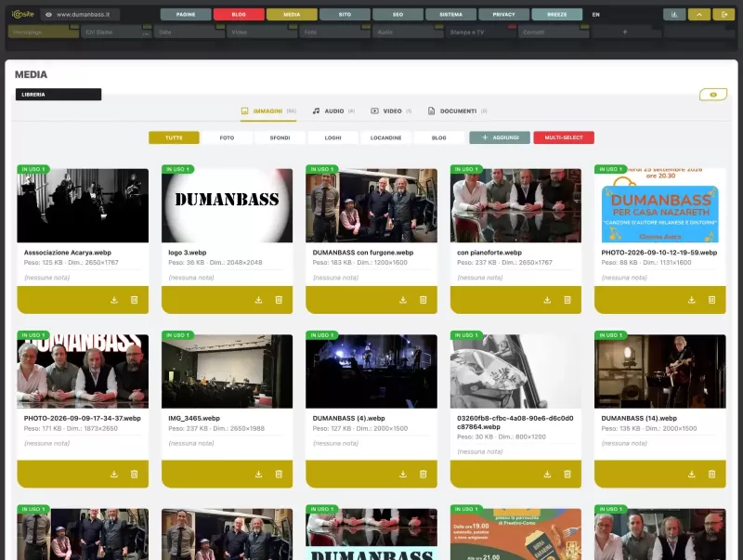Filter images by FOTO
Screen dimensions: 743x560
coord(227,137)
